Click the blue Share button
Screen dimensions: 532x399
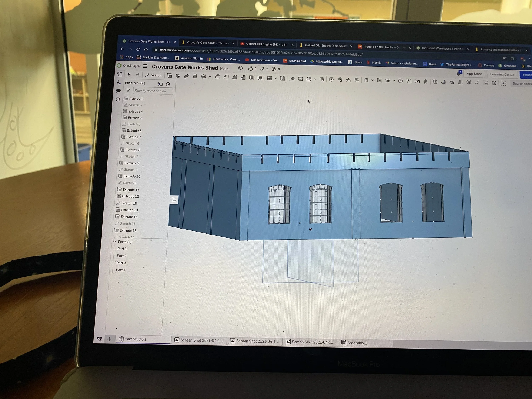(526, 75)
